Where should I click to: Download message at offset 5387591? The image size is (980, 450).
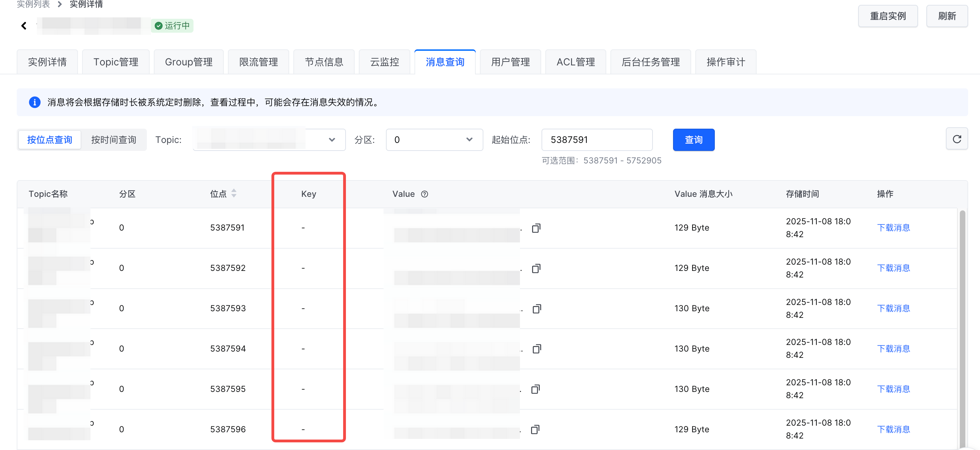[x=893, y=228]
